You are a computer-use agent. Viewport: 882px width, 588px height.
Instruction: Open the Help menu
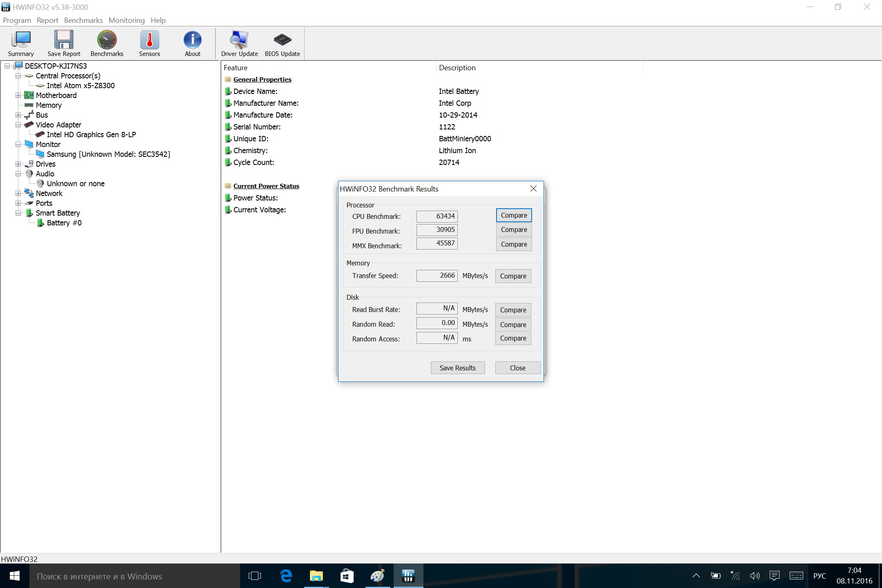pyautogui.click(x=158, y=20)
